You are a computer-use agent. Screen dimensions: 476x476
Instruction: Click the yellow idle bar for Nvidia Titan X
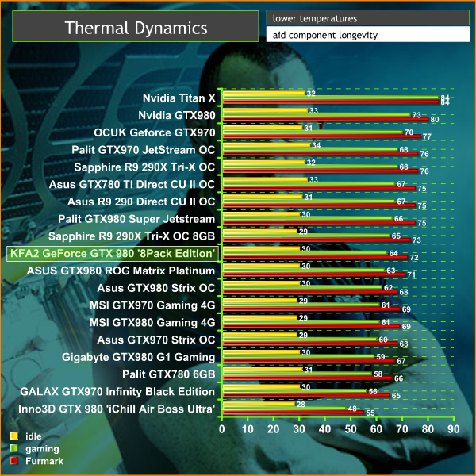click(264, 93)
